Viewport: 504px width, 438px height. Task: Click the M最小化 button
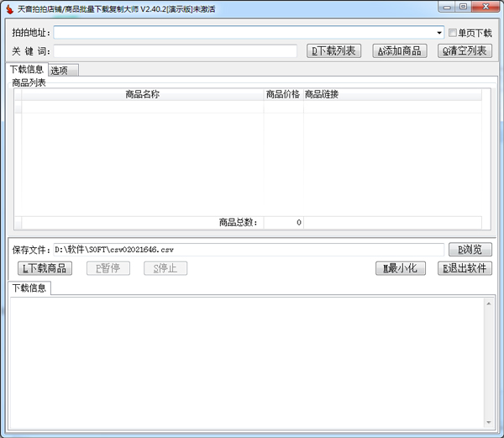click(401, 268)
